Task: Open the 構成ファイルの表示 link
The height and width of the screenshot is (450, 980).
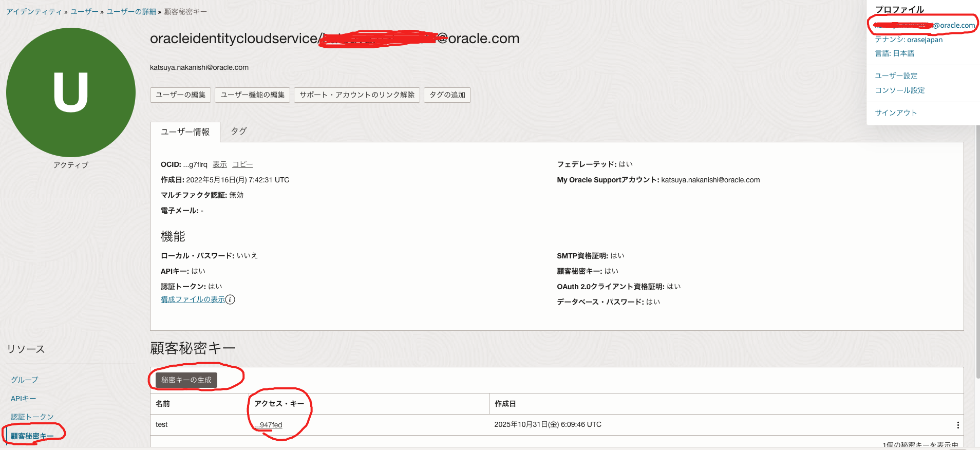Action: coord(193,299)
